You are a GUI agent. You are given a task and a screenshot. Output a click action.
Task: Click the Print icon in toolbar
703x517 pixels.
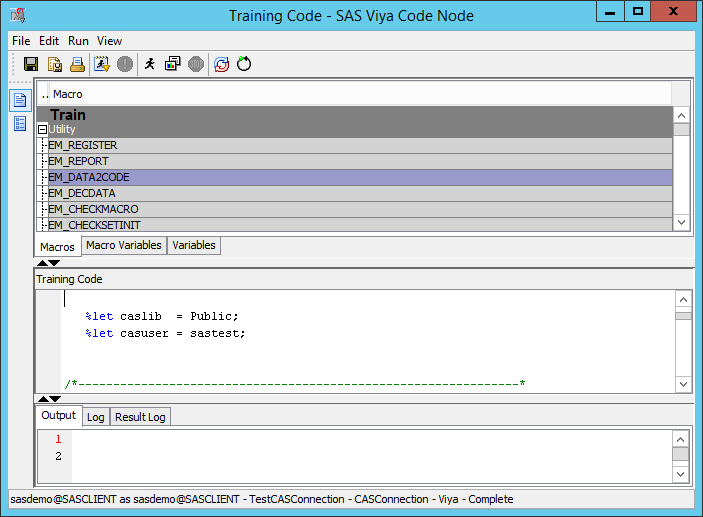77,64
